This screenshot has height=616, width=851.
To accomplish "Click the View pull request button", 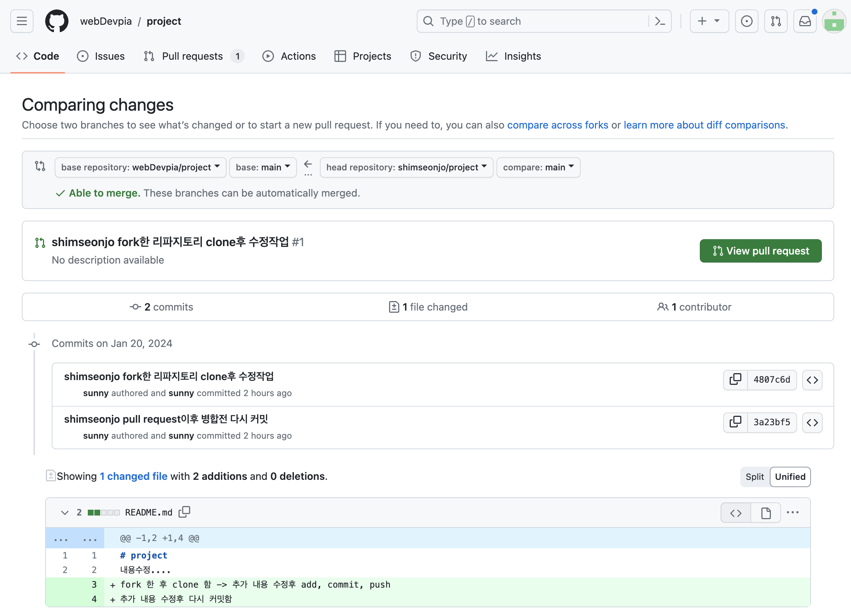I will pos(760,250).
